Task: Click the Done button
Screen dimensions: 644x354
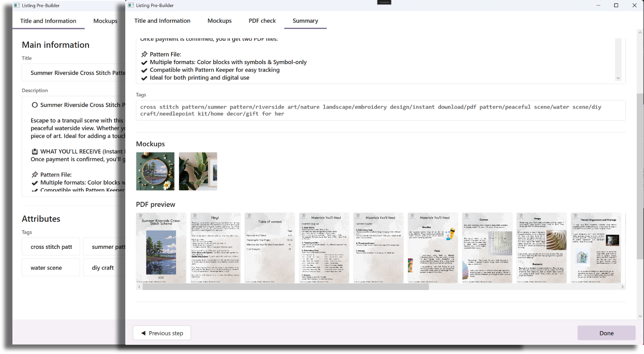Action: tap(606, 333)
